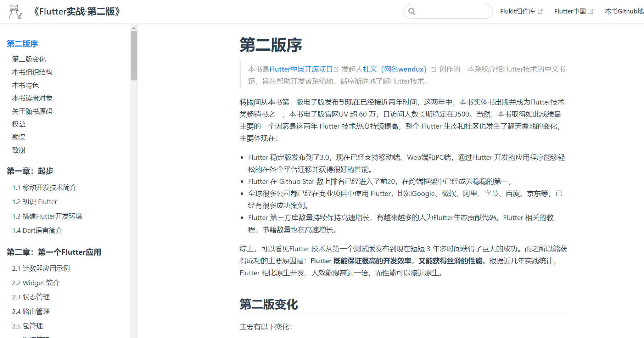Click the magnifier icon in the search box
The width and height of the screenshot is (644, 338).
tap(412, 11)
